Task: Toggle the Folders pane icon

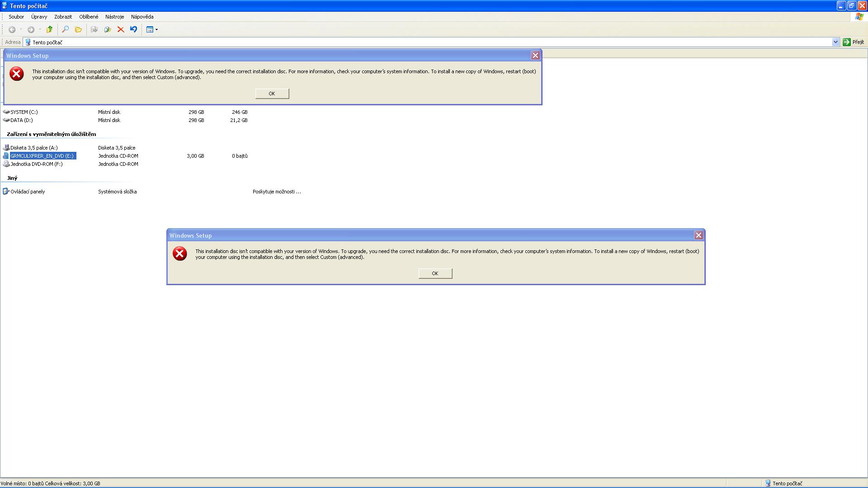Action: tap(78, 29)
